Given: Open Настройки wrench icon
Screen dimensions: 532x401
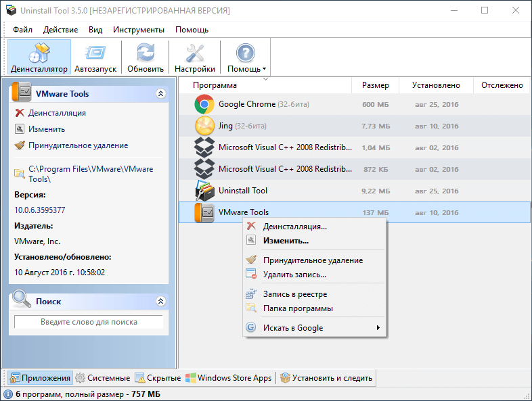Looking at the screenshot, I should (x=195, y=53).
